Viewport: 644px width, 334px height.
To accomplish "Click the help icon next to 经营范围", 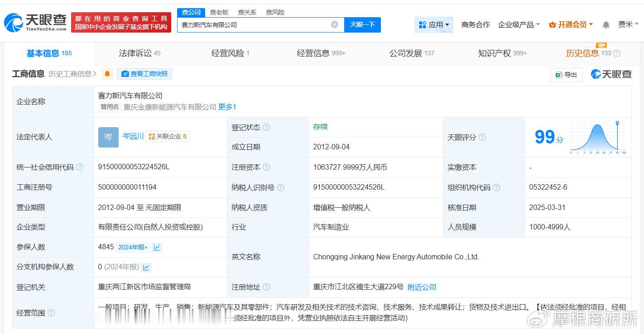I will pos(51,313).
